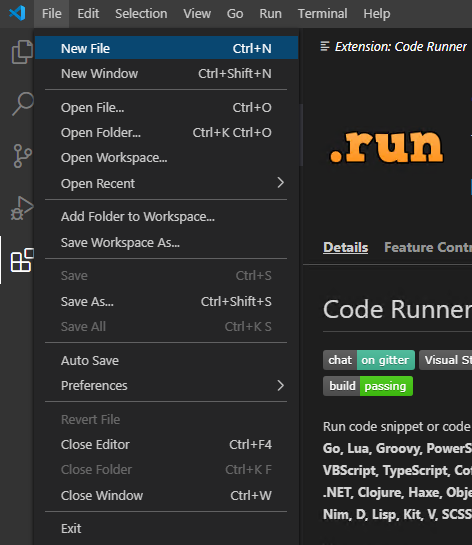This screenshot has width=472, height=545.
Task: Select Open File... menu entry
Action: pyautogui.click(x=166, y=107)
